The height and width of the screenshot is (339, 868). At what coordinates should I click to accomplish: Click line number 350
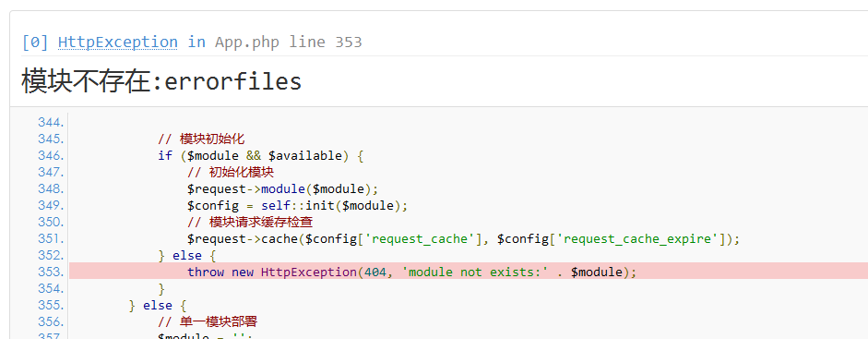[x=51, y=222]
